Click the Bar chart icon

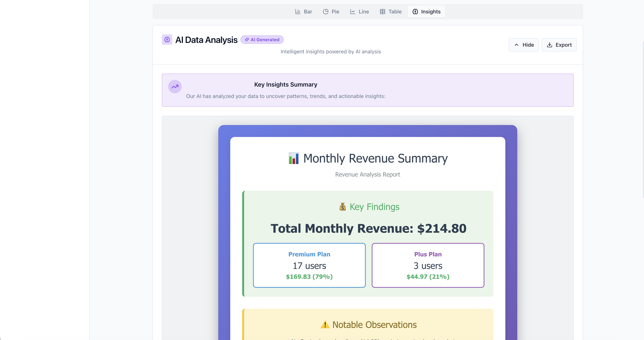[x=298, y=12]
